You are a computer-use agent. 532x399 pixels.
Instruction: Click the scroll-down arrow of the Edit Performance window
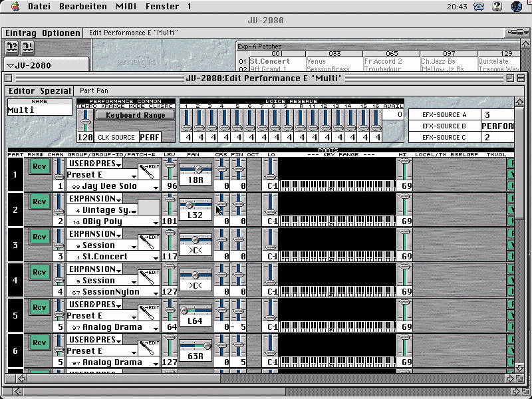pyautogui.click(x=519, y=368)
